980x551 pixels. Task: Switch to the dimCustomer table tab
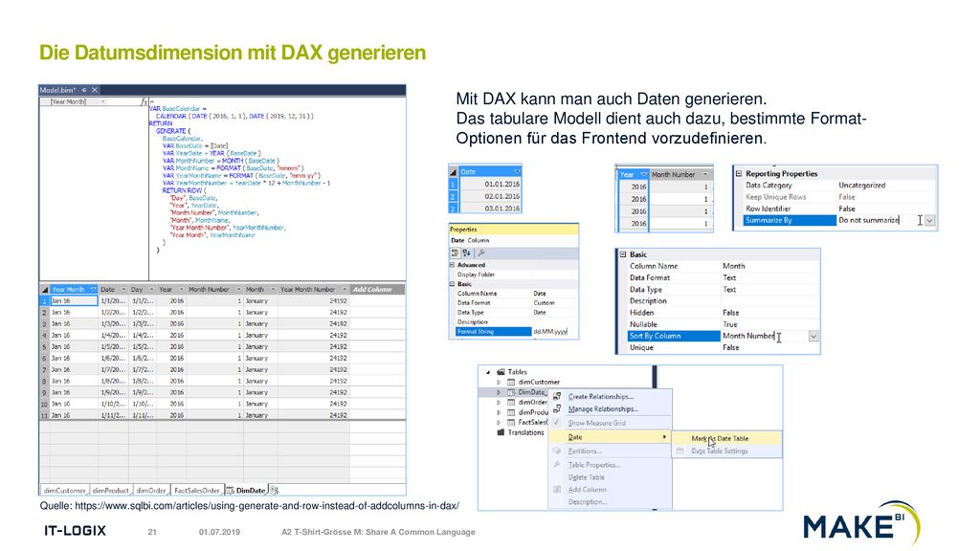tap(65, 491)
